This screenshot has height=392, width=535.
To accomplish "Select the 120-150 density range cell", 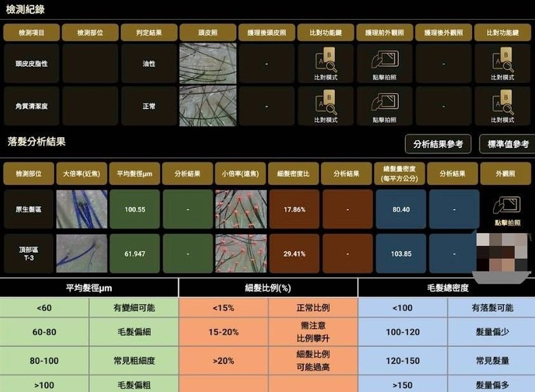I will (x=403, y=360).
